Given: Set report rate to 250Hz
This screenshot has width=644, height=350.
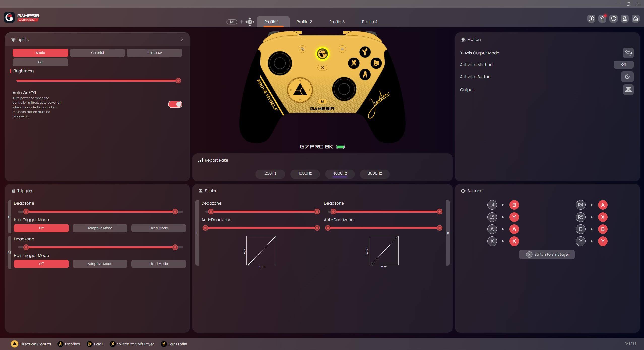Looking at the screenshot, I should click(x=270, y=174).
